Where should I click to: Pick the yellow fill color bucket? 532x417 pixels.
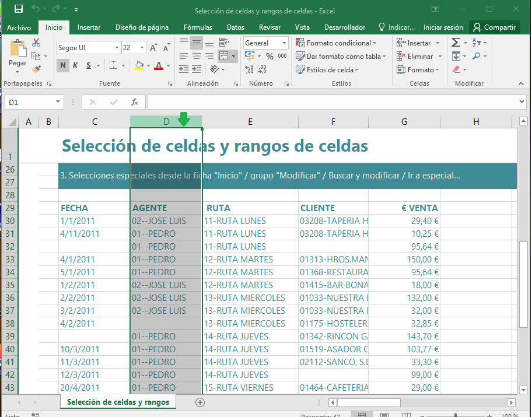click(x=139, y=65)
